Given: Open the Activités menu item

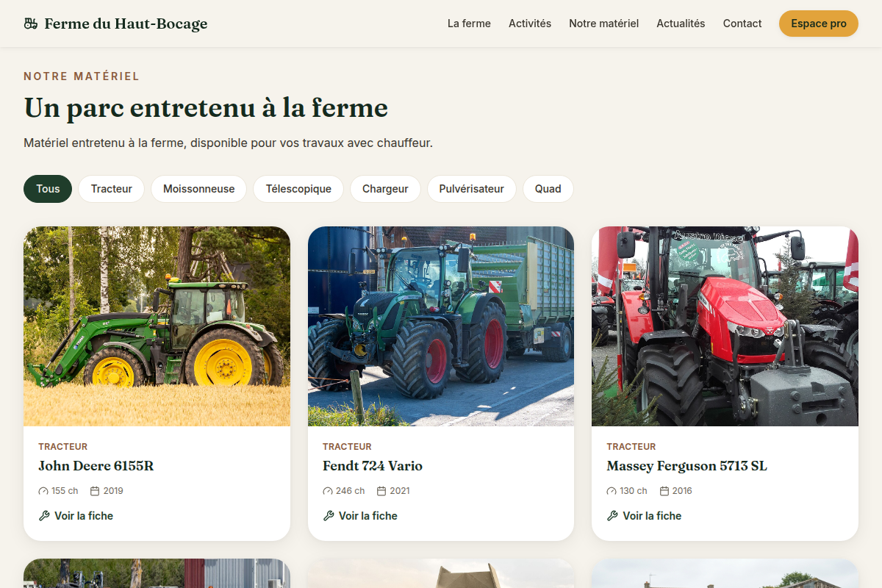Looking at the screenshot, I should tap(530, 24).
